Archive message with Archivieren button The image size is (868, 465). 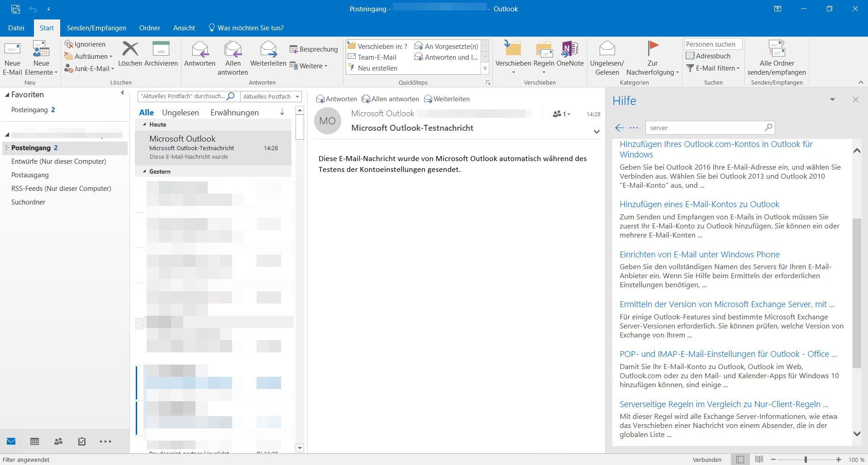161,54
